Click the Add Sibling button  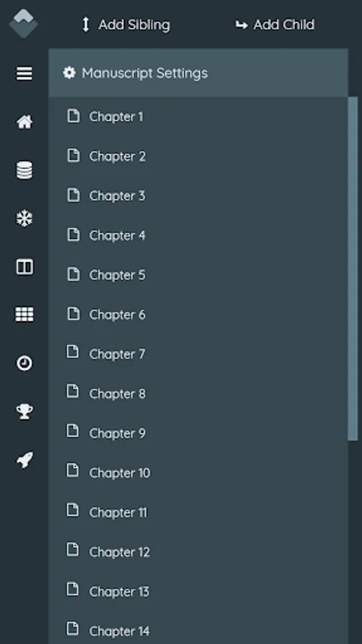tap(126, 24)
